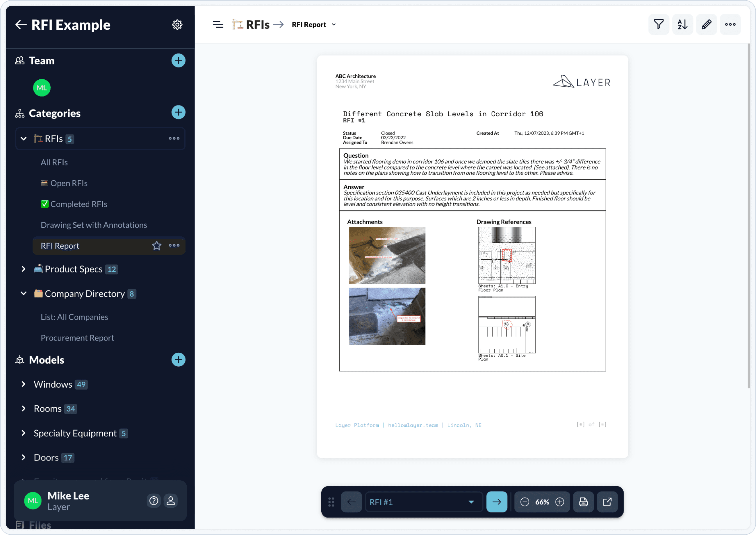Click the attachment photo thumbnail
The height and width of the screenshot is (535, 756).
(387, 255)
